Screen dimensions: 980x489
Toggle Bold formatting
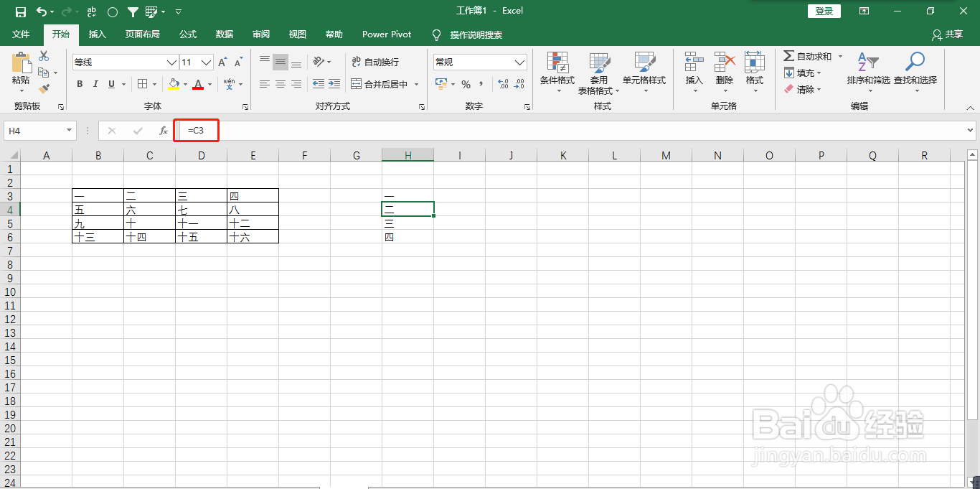(x=80, y=84)
